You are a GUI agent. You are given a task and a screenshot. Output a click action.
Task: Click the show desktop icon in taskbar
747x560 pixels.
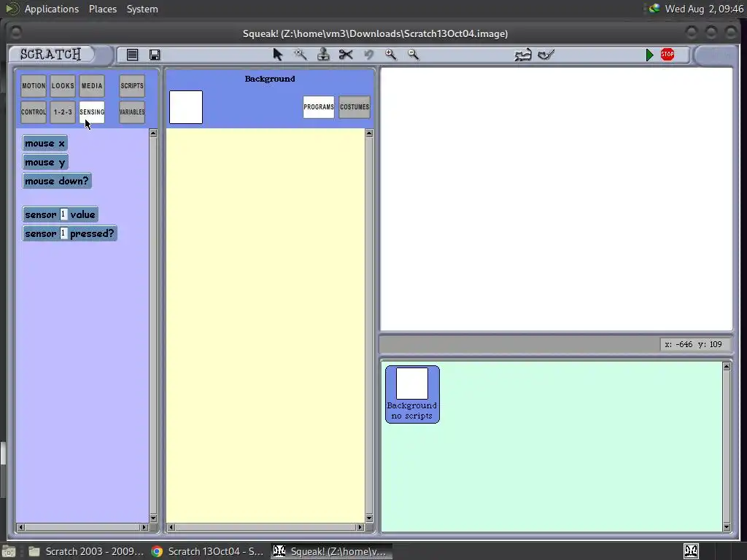(x=9, y=551)
